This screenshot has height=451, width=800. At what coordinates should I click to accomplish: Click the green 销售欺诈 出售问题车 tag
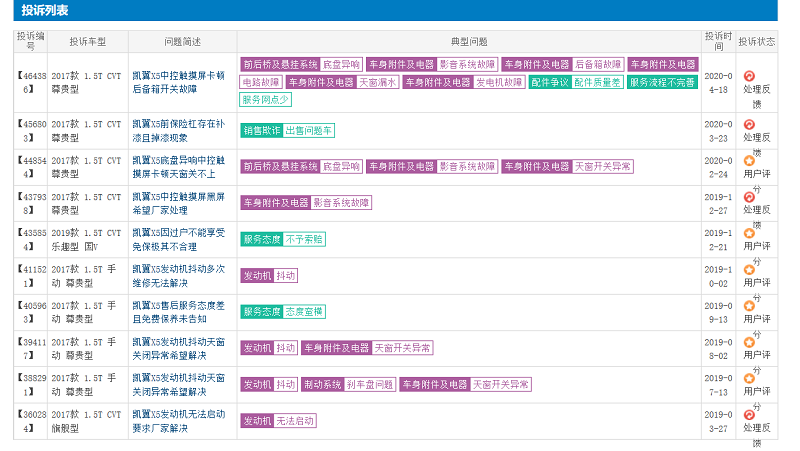tap(288, 130)
